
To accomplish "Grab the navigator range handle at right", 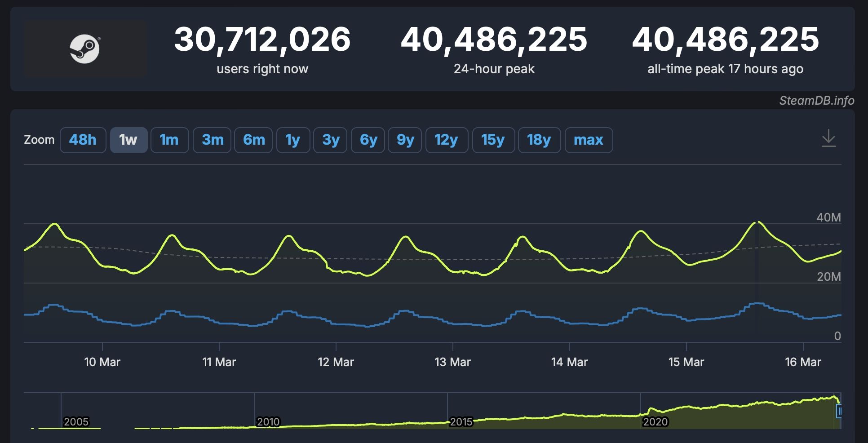I will tap(839, 411).
